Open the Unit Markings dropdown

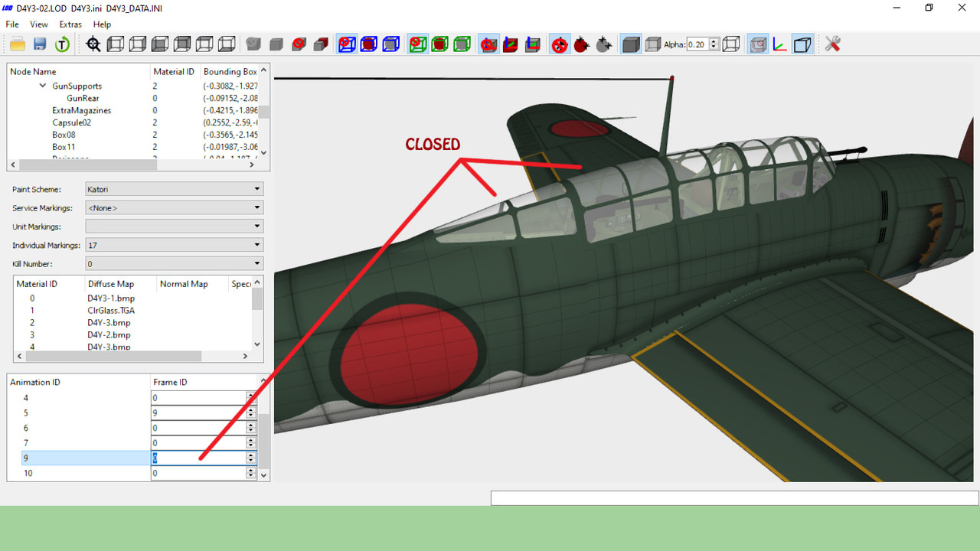coord(175,227)
